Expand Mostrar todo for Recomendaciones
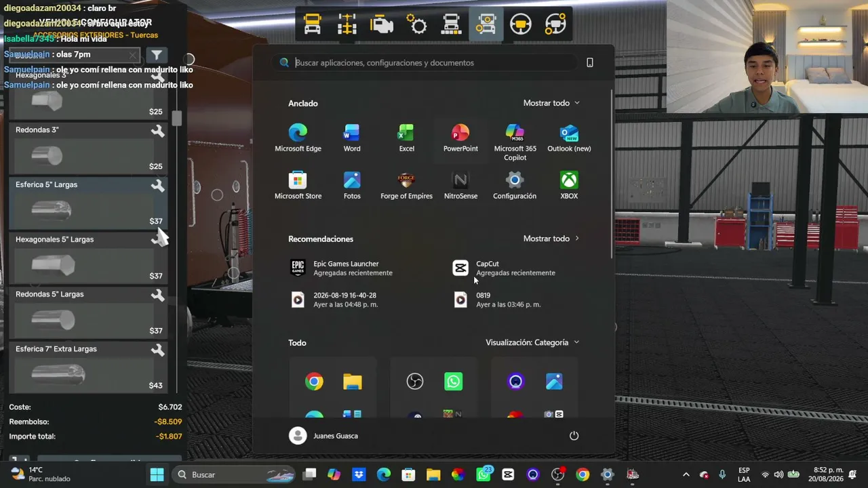 pos(551,239)
